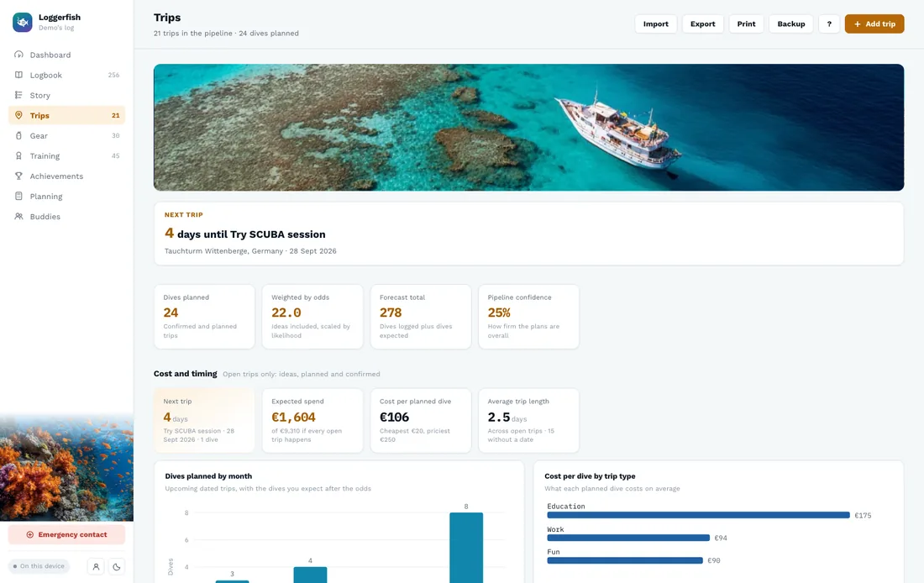Click the Fun cost bar
This screenshot has width=924, height=583.
click(x=625, y=560)
